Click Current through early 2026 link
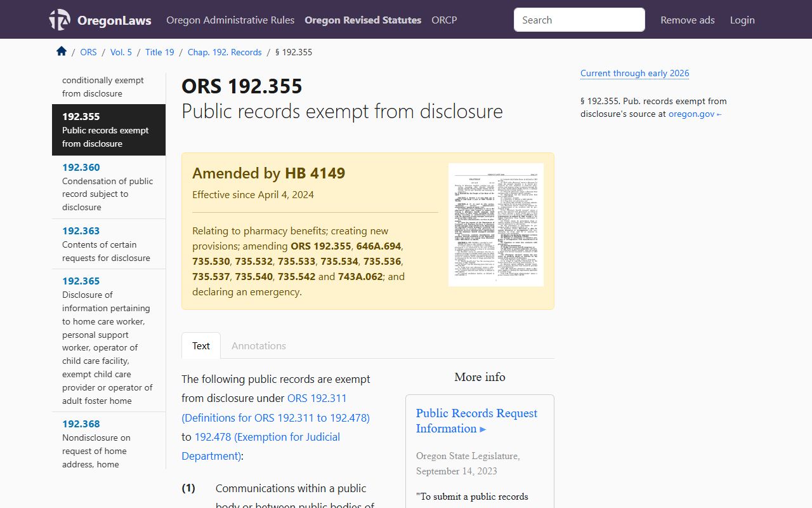The image size is (812, 508). 634,73
